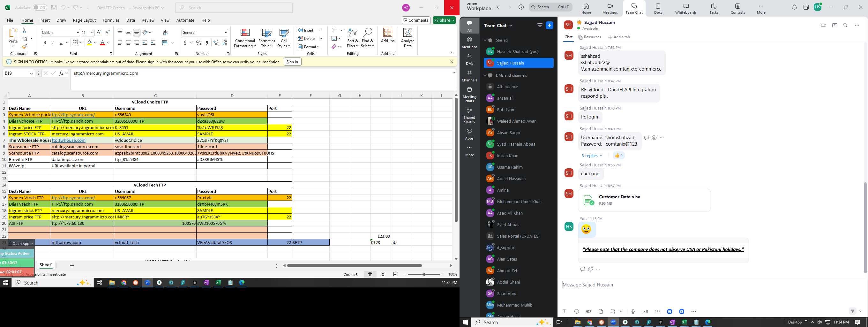868x327 pixels.
Task: Select Page Break Preview view in status bar
Action: (x=396, y=274)
